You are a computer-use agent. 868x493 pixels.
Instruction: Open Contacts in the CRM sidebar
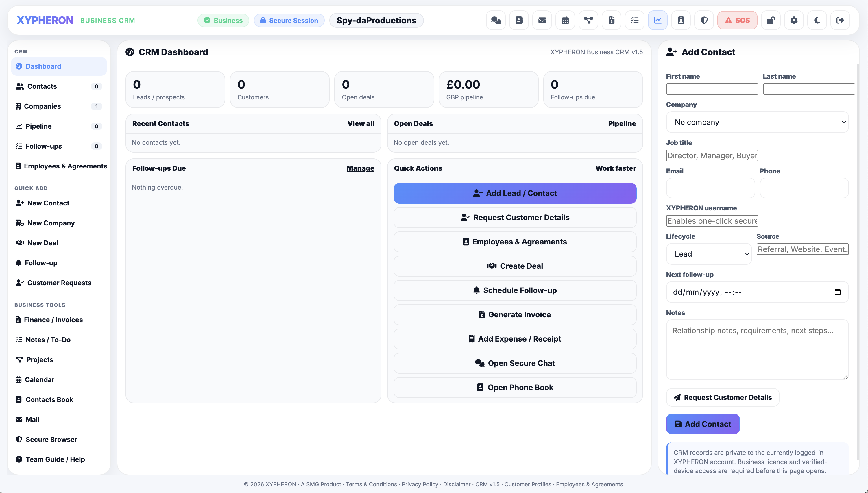[59, 86]
